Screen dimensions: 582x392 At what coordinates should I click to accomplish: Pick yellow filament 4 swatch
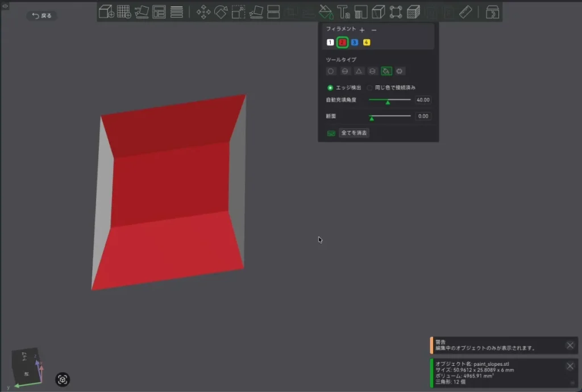367,42
